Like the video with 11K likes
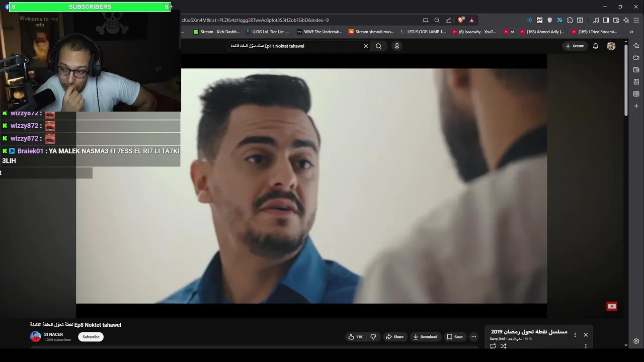 tap(355, 337)
